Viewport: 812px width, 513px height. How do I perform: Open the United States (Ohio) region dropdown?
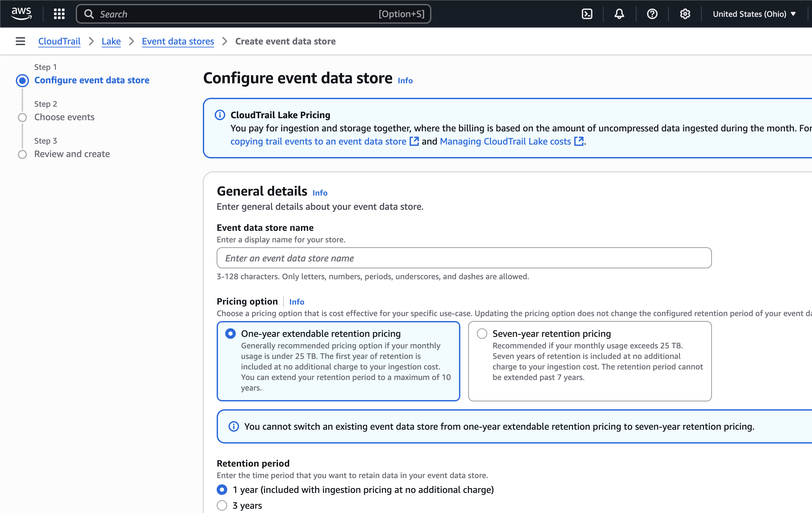point(754,14)
